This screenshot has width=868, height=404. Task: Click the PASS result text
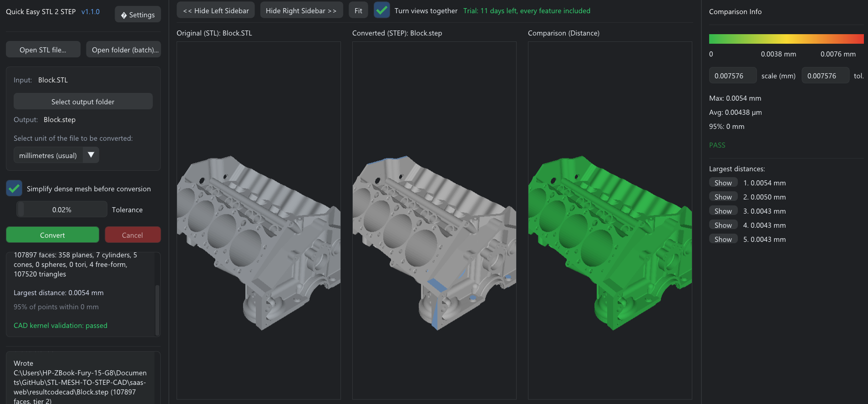tap(717, 145)
